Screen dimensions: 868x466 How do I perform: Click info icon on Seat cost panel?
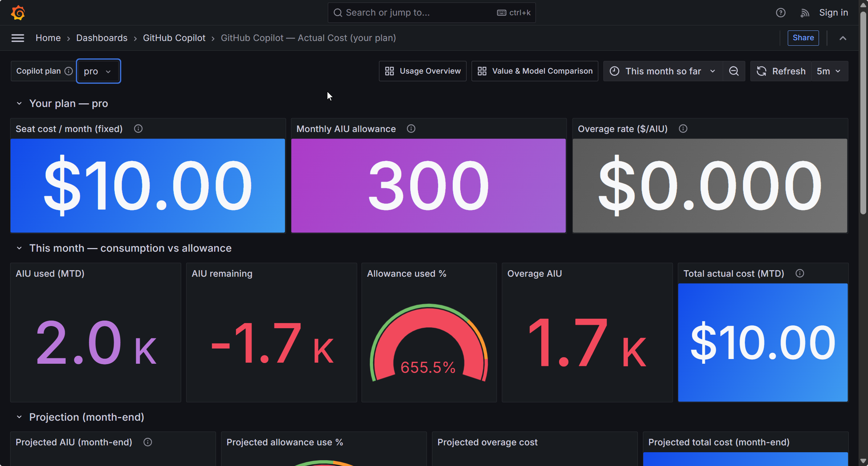coord(138,129)
